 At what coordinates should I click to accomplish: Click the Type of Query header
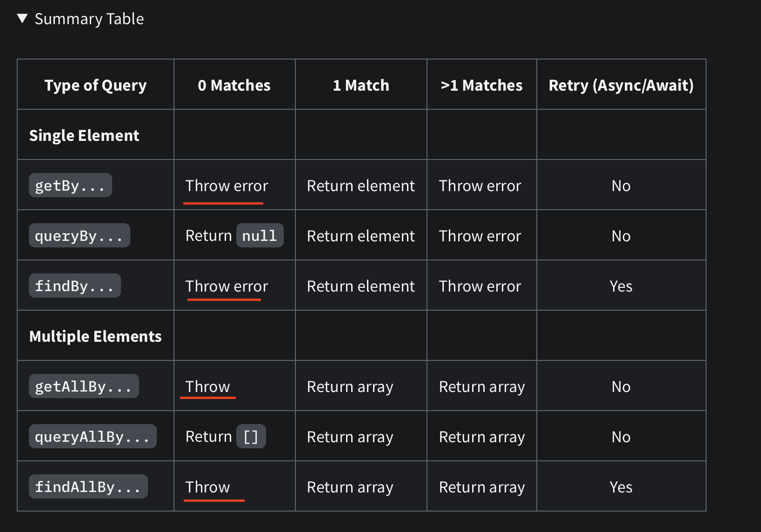[95, 85]
